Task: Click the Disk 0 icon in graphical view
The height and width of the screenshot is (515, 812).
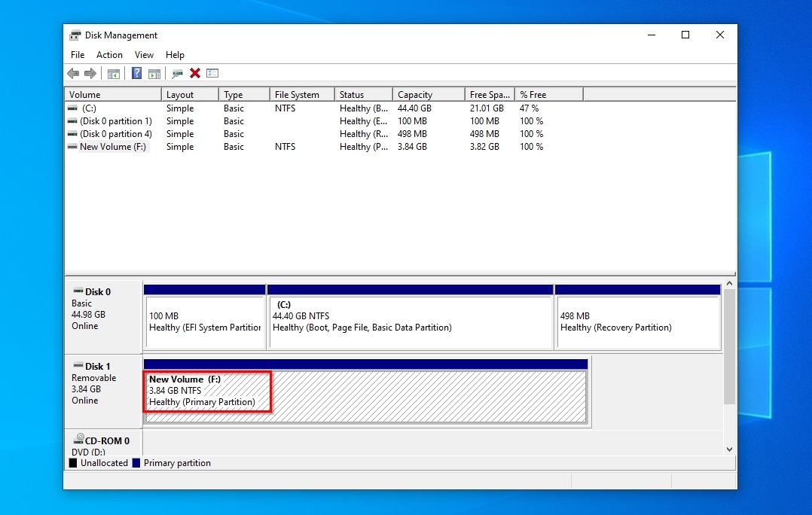Action: point(78,291)
